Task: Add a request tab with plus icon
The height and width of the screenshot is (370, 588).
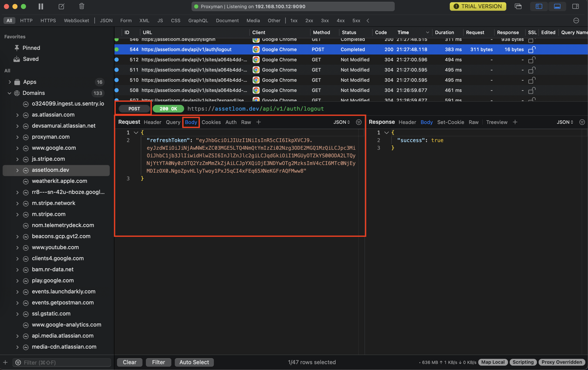Action: pos(258,122)
